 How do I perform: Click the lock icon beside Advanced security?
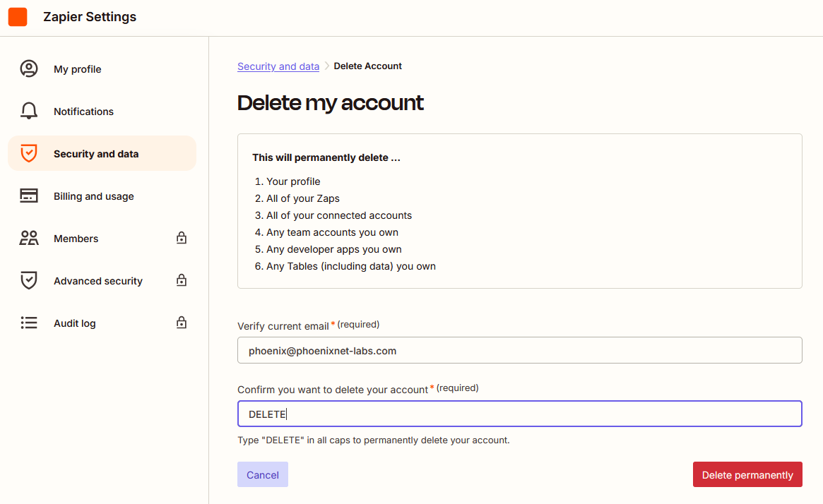point(182,281)
